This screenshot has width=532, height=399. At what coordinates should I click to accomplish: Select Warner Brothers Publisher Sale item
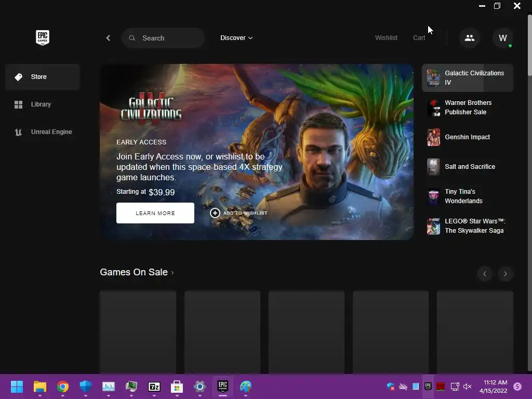click(x=467, y=108)
